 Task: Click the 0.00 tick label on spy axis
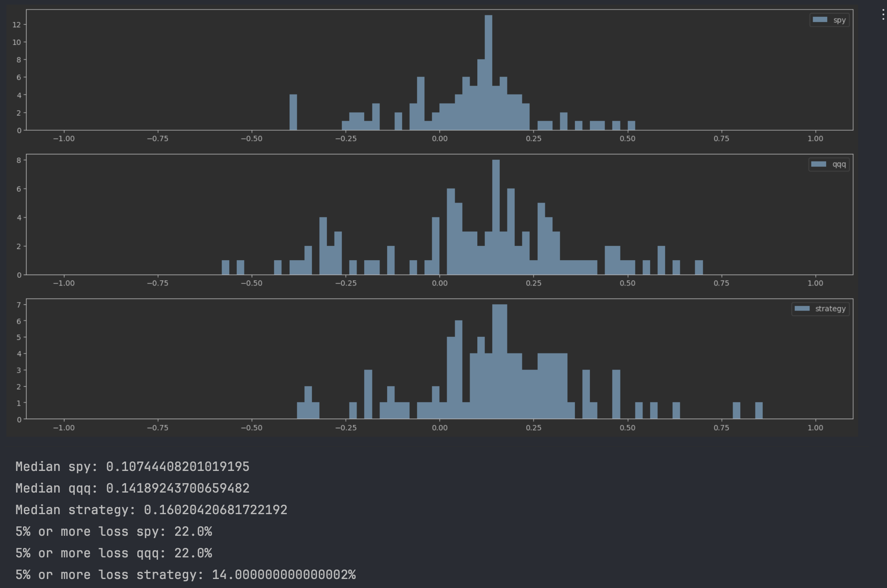click(x=439, y=139)
